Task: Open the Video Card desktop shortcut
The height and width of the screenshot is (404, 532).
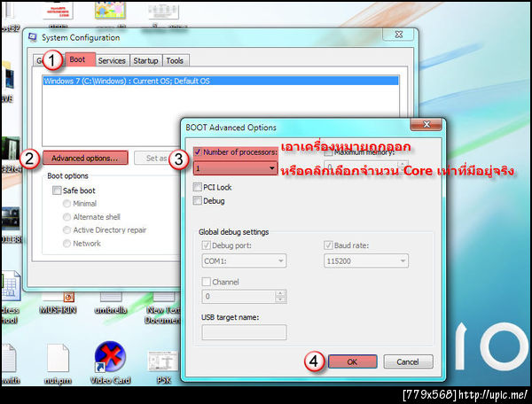Action: point(110,363)
